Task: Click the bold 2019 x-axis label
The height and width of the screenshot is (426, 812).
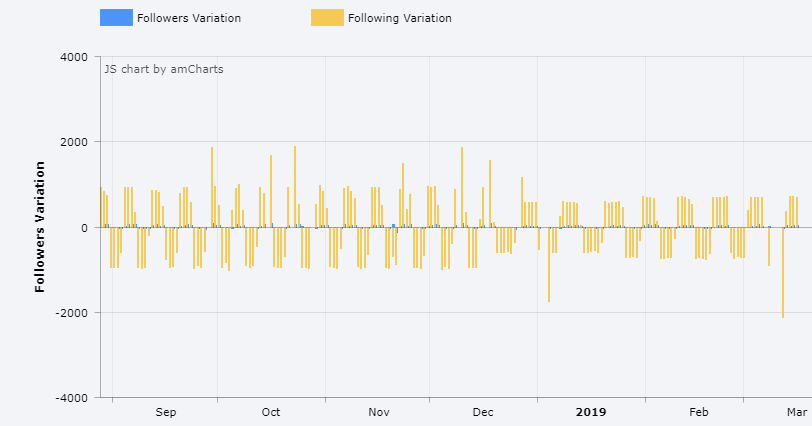Action: coord(591,412)
